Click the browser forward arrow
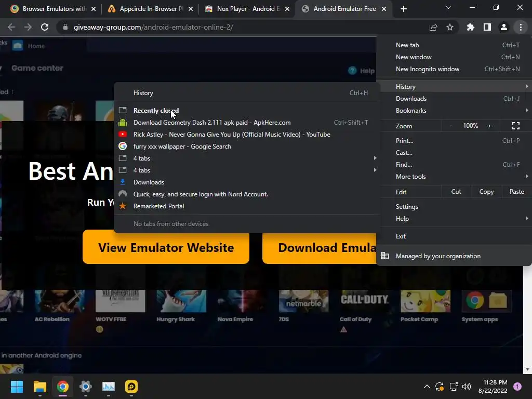Screen dimensions: 532x399 (28, 27)
